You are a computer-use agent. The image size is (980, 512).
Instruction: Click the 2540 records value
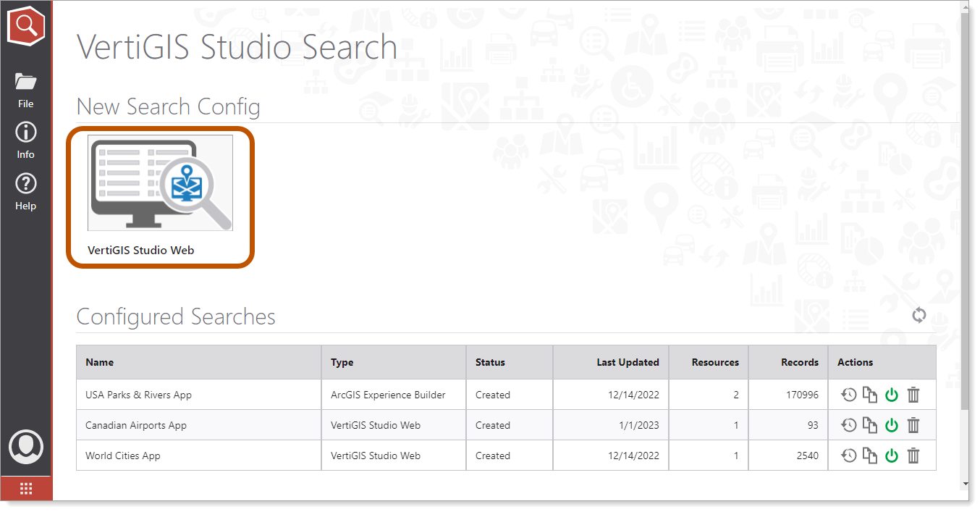(807, 456)
